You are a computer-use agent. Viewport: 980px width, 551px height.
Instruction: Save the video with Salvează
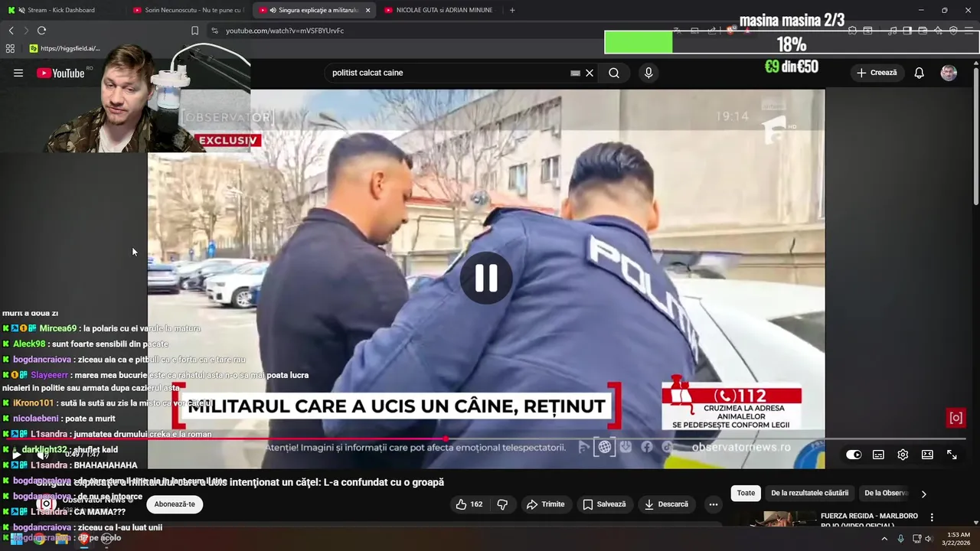click(604, 504)
